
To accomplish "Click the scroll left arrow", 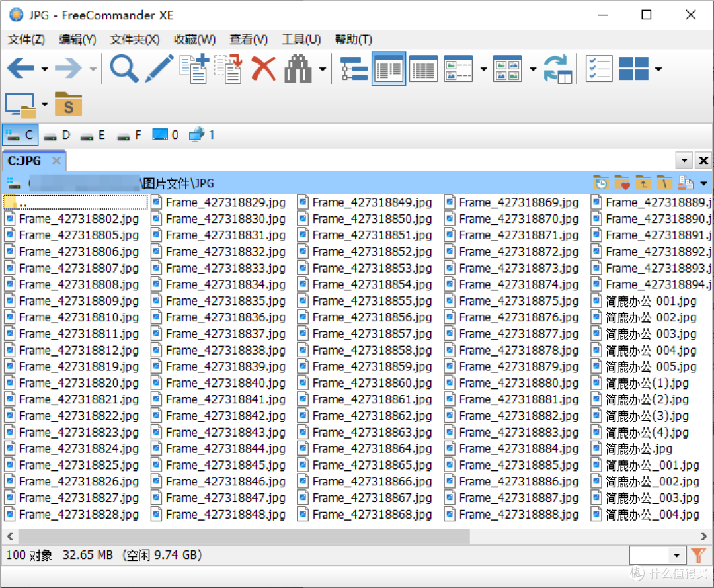I will tap(9, 536).
